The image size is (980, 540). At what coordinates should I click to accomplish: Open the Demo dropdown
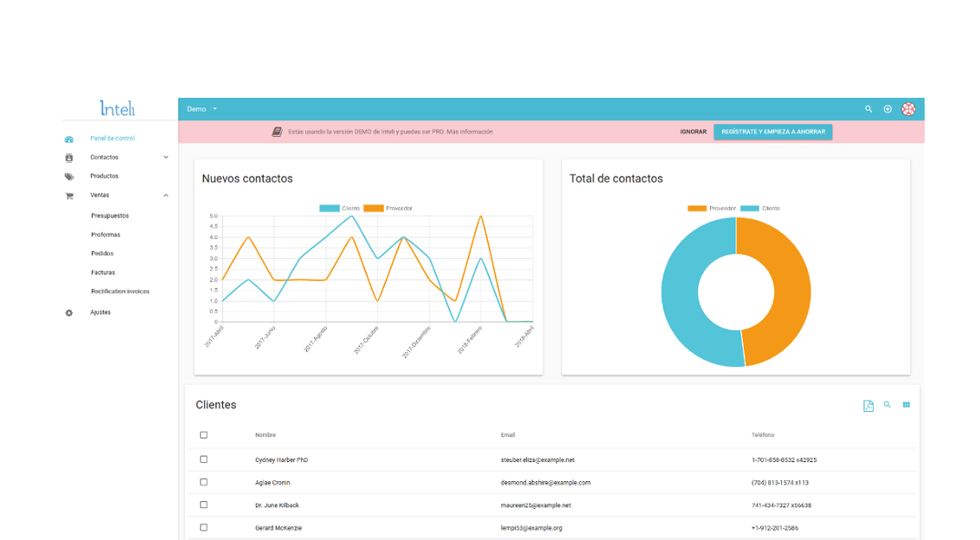click(x=202, y=109)
